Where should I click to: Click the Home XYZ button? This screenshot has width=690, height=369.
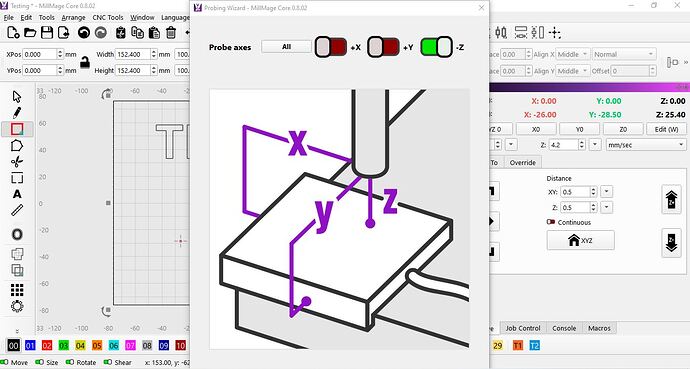point(580,241)
